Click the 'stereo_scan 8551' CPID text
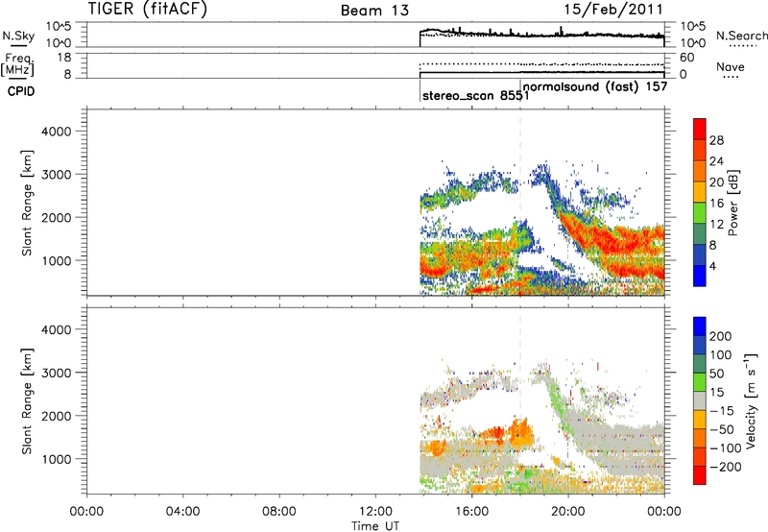This screenshot has width=768, height=532. [x=475, y=96]
